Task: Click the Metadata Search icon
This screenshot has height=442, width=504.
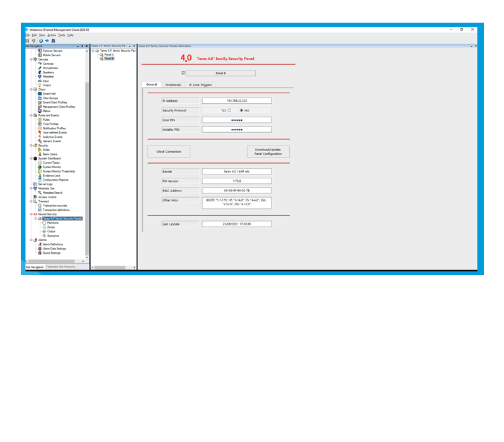Action: (x=40, y=193)
